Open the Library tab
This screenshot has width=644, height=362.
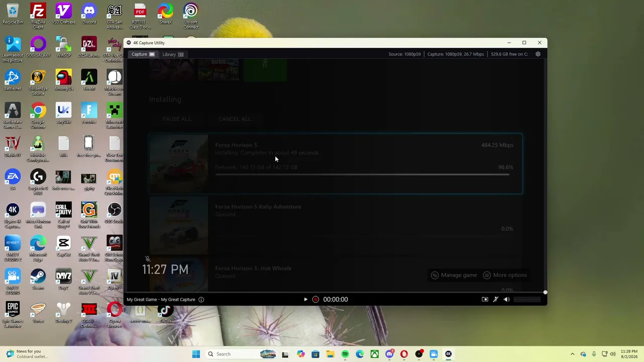[x=173, y=54]
